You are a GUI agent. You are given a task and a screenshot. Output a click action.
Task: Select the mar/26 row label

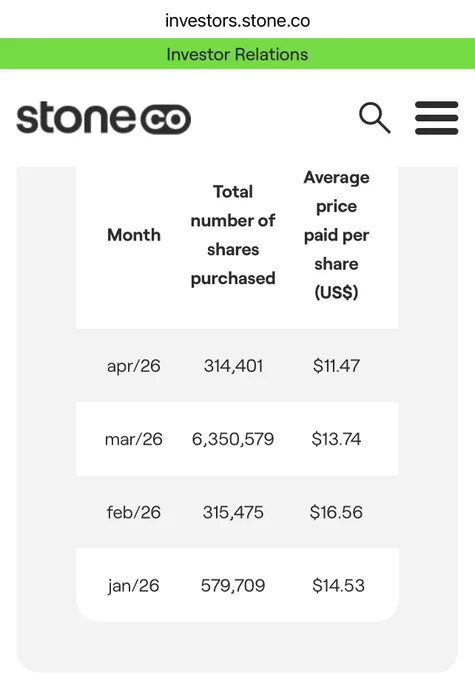coord(134,439)
